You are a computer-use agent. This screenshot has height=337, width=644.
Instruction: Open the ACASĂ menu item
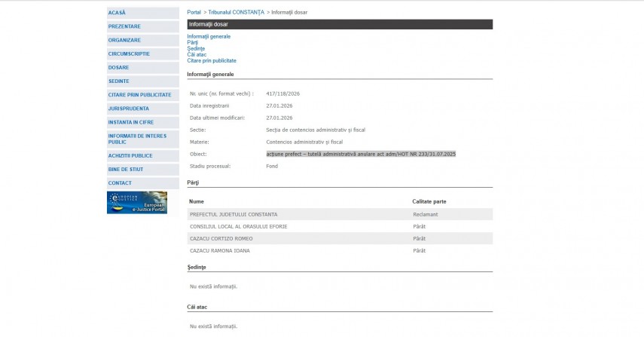coord(117,13)
